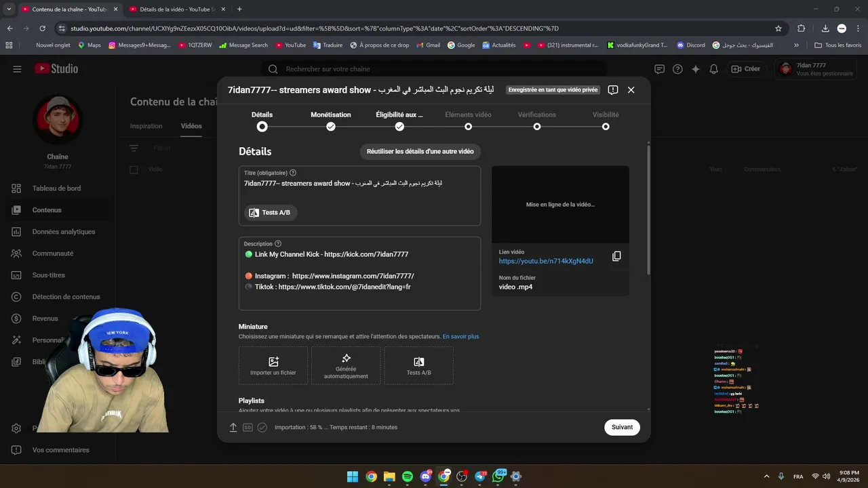Switch to the Vidéos content tab
This screenshot has height=488, width=868.
(191, 126)
